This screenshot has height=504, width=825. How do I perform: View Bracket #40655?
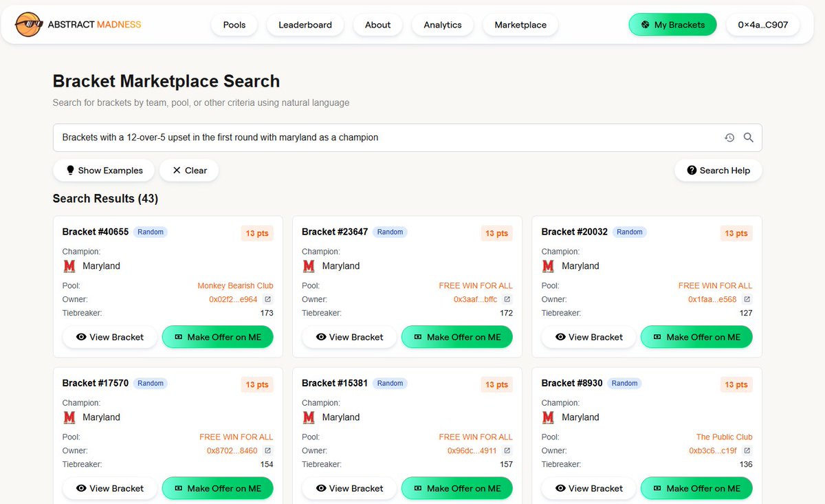tap(110, 337)
